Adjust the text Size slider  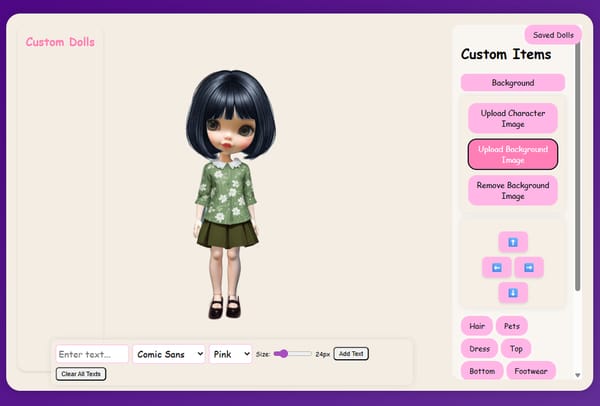(293, 354)
